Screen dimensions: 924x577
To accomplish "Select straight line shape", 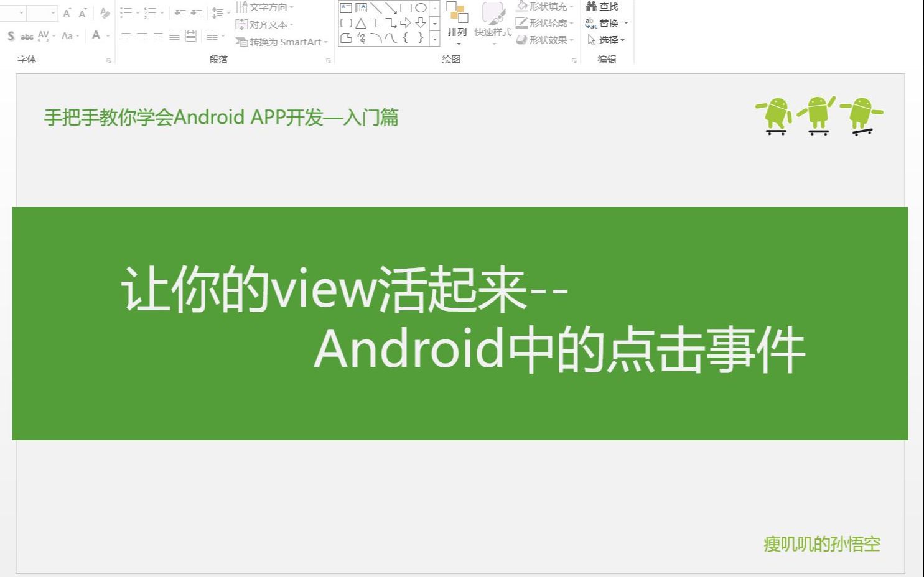I will 376,8.
